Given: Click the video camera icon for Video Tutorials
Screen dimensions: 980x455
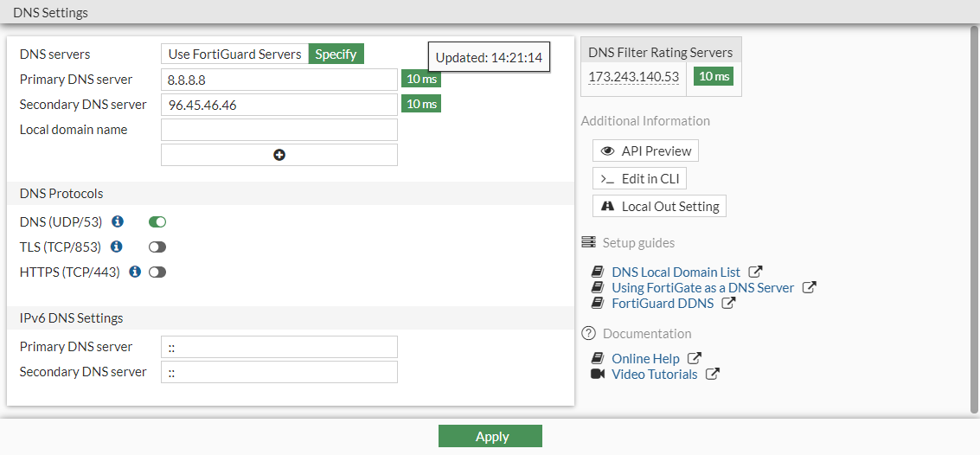Looking at the screenshot, I should [598, 375].
